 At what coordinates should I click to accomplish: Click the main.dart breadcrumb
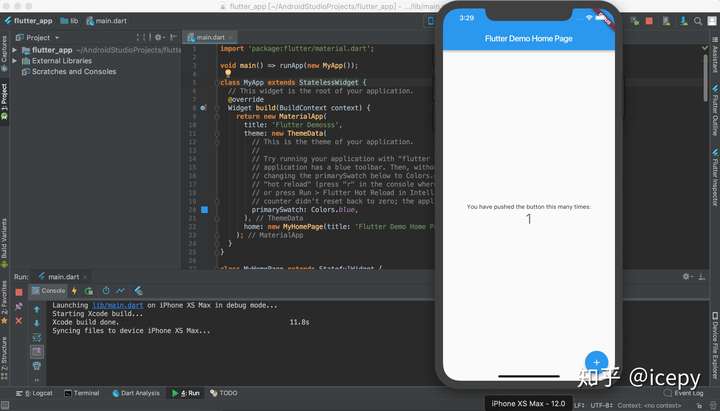pos(107,21)
